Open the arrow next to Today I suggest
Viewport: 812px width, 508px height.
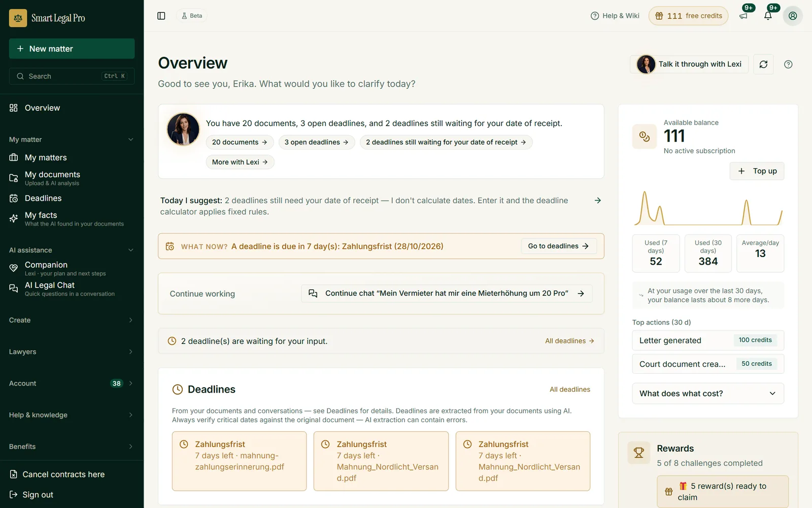598,201
